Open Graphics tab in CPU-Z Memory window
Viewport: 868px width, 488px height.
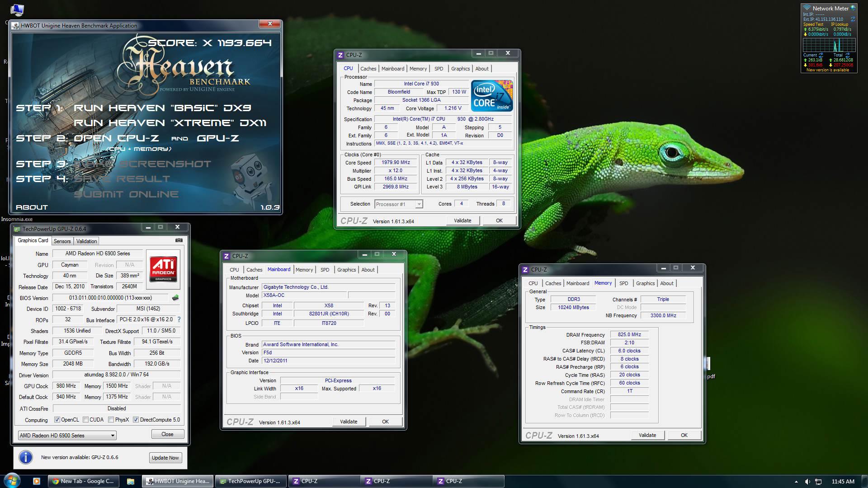[x=645, y=283]
